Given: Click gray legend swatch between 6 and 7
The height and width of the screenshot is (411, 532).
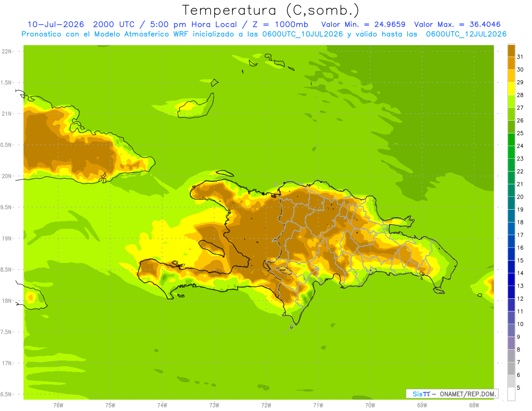Looking at the screenshot, I should pos(511,368).
